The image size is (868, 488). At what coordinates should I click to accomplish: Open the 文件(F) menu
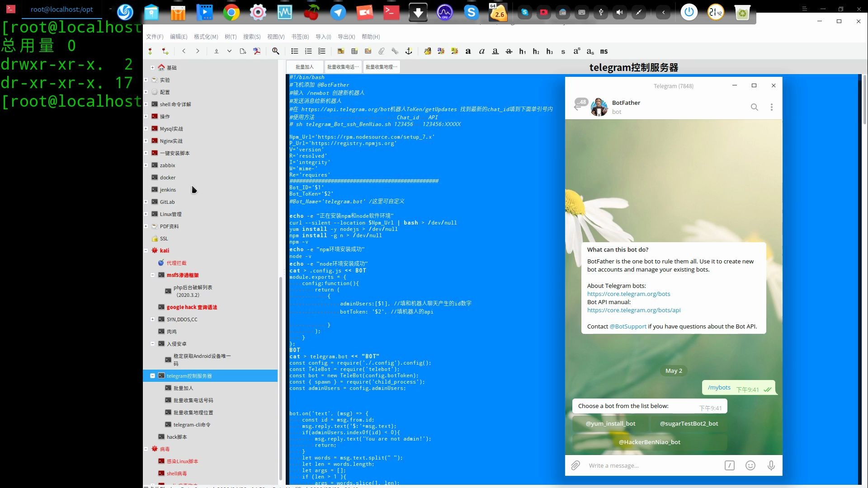coord(155,37)
